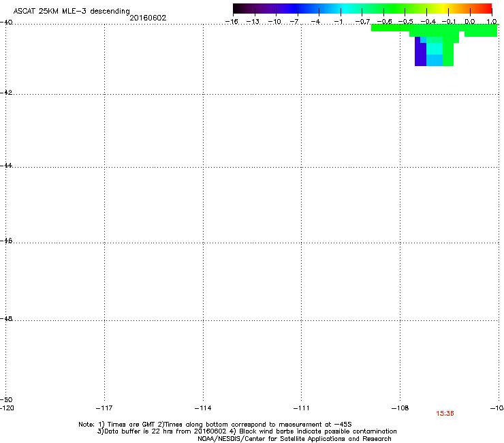Select the -0.1 color scale label
Viewport: 504px width, 443px height.
pos(449,22)
